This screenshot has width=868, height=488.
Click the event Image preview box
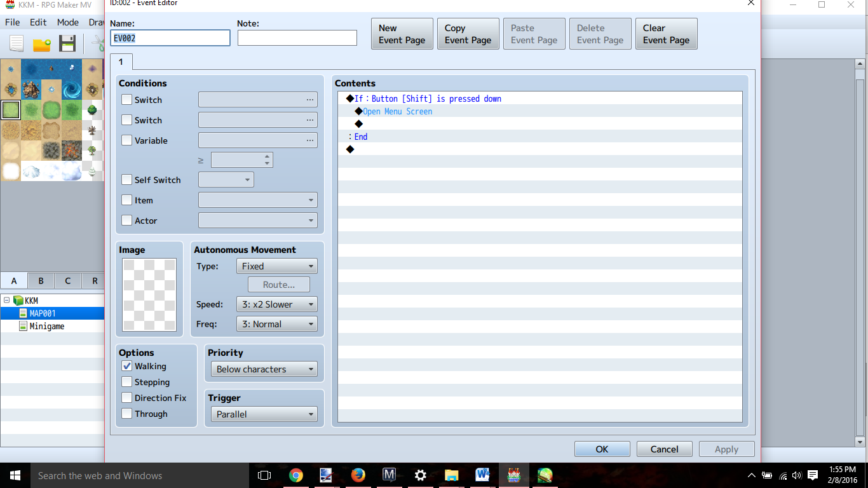tap(149, 295)
